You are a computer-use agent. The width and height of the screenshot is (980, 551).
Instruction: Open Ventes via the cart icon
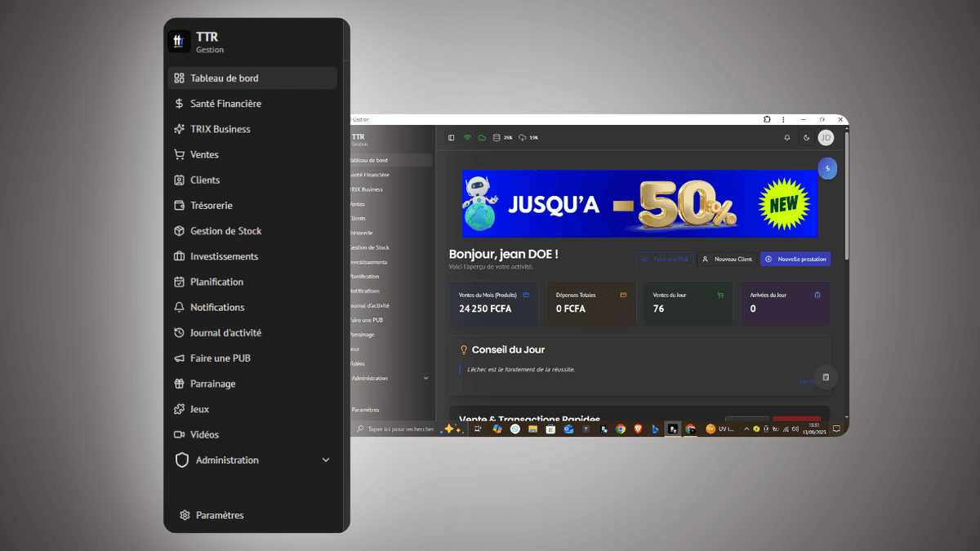pos(180,154)
